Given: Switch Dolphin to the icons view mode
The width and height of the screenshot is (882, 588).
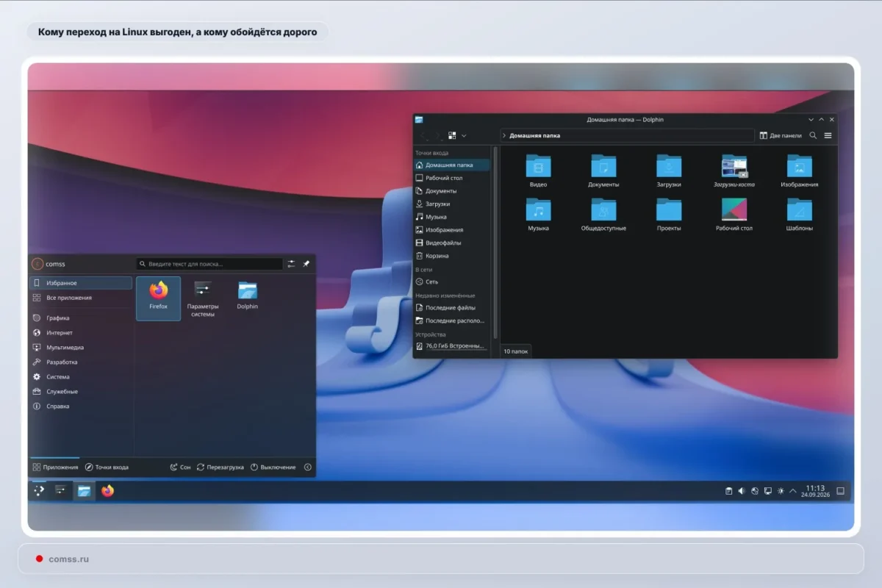Looking at the screenshot, I should click(x=452, y=135).
